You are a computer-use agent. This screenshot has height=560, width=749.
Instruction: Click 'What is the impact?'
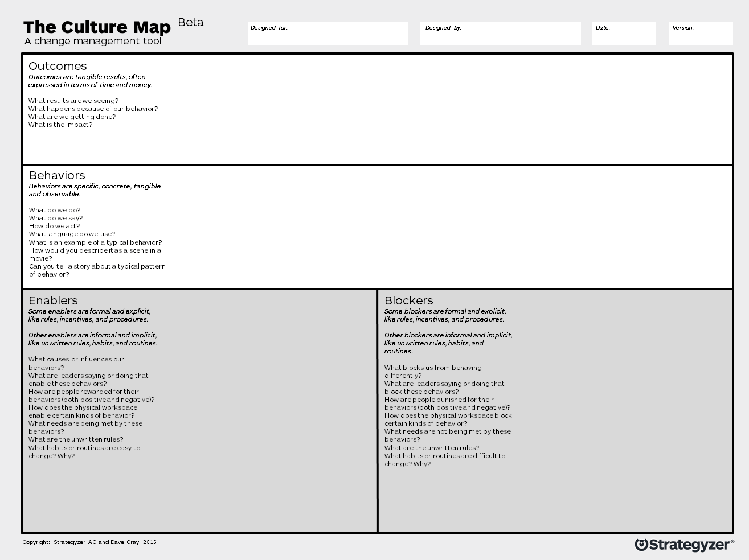pos(60,125)
